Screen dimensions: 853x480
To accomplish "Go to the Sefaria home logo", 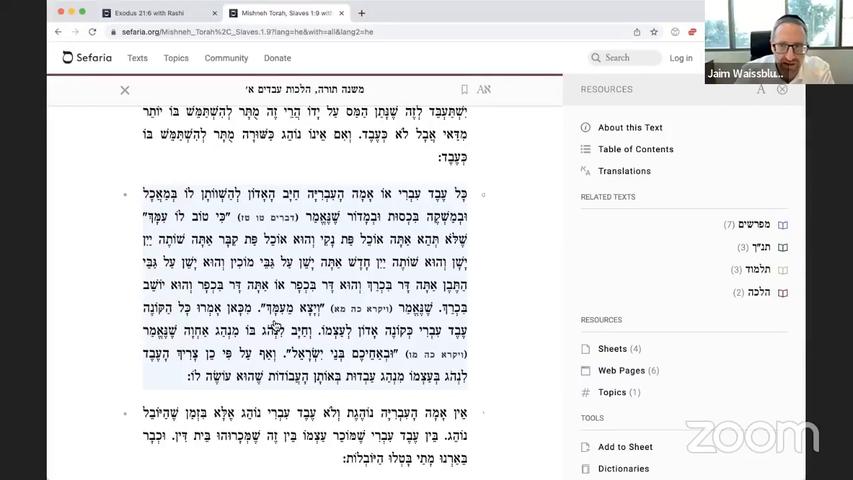I will [x=87, y=58].
